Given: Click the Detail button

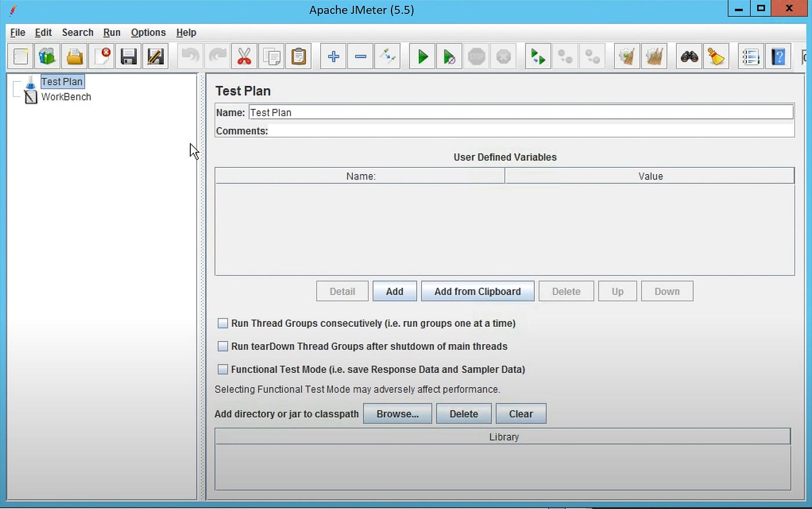Looking at the screenshot, I should click(342, 291).
